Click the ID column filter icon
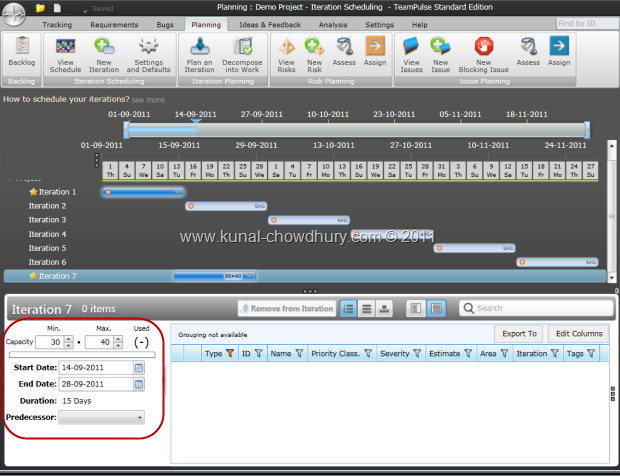Screen dimensions: 620x476 258,353
